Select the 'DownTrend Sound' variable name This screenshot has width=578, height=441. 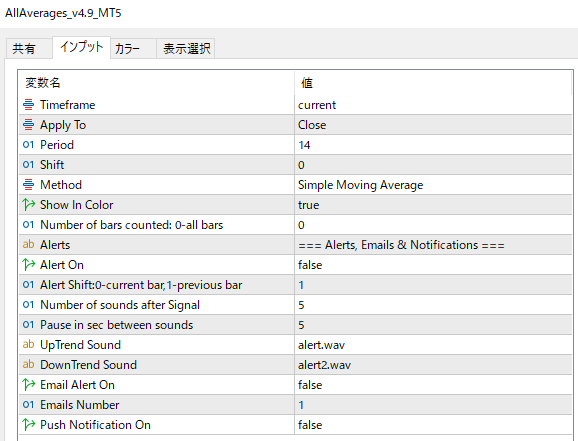pos(88,365)
